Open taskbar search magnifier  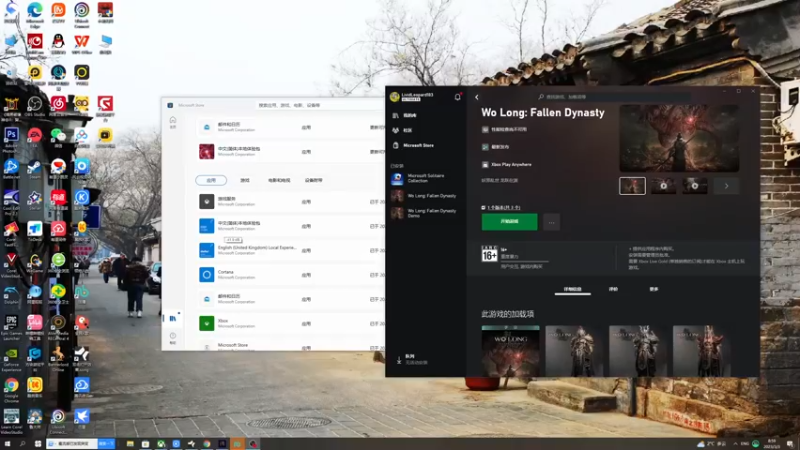pyautogui.click(x=22, y=444)
